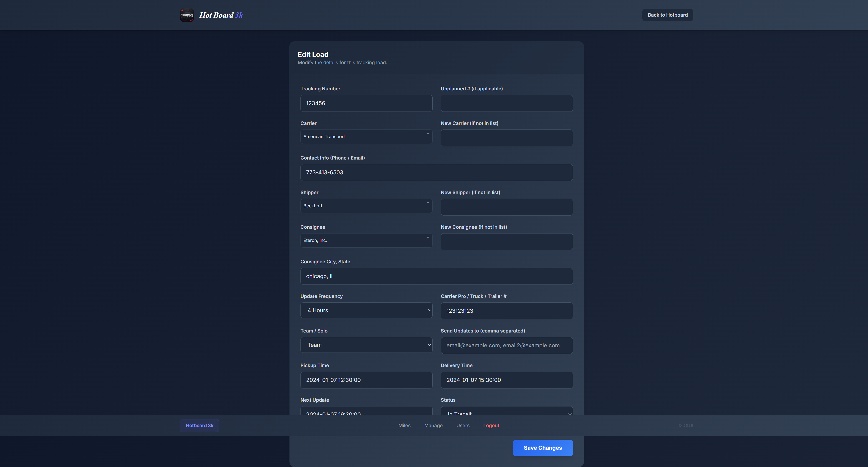Open the Users page from the footer
Screen dimensions: 868x467
463,425
